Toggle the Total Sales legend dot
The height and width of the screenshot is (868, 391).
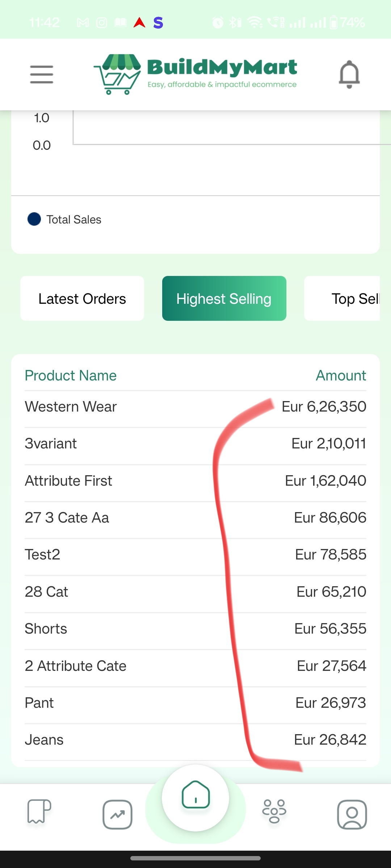34,219
